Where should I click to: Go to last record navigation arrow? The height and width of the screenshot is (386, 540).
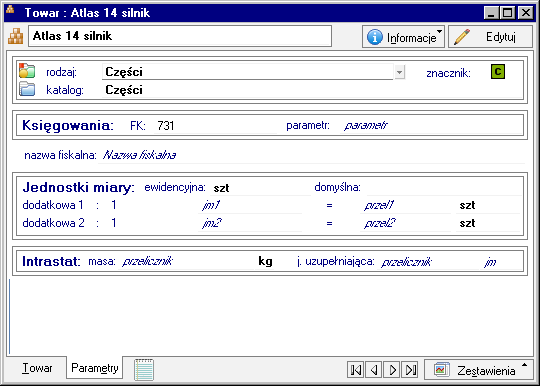(x=411, y=370)
